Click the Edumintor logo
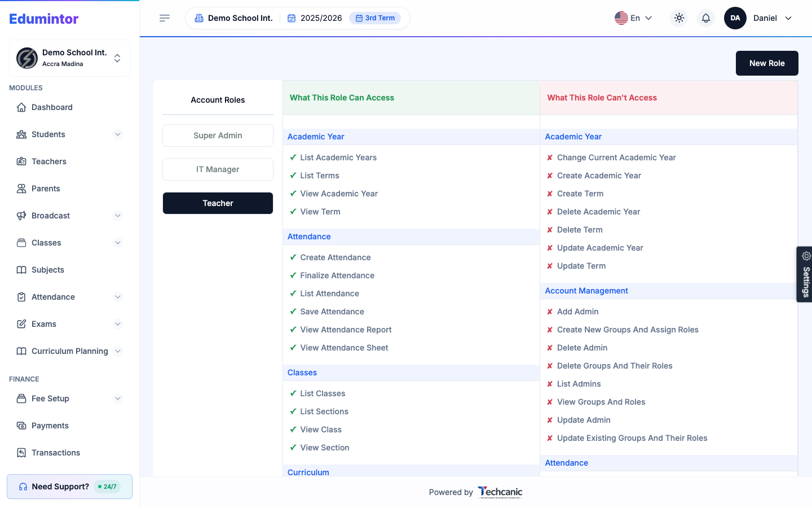812x508 pixels. pos(44,19)
